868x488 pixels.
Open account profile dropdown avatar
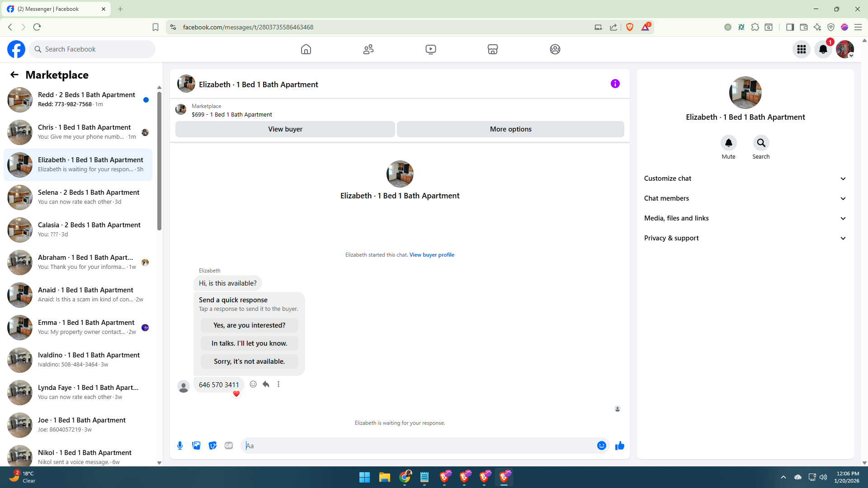[x=845, y=49]
